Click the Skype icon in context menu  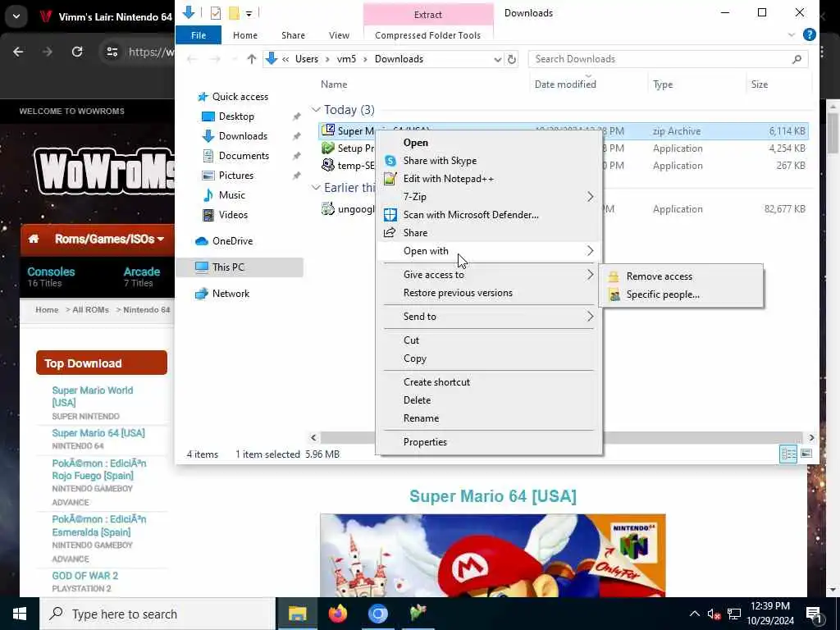390,161
